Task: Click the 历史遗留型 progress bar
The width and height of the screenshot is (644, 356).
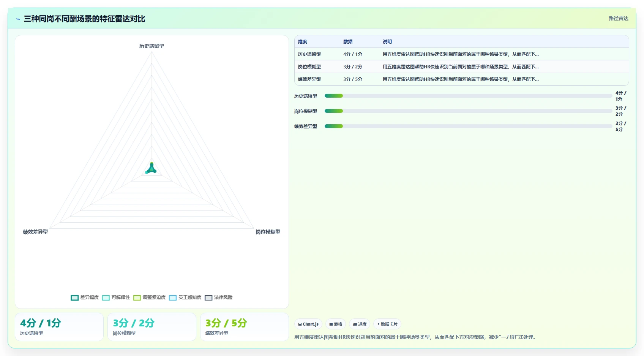Action: pos(468,96)
